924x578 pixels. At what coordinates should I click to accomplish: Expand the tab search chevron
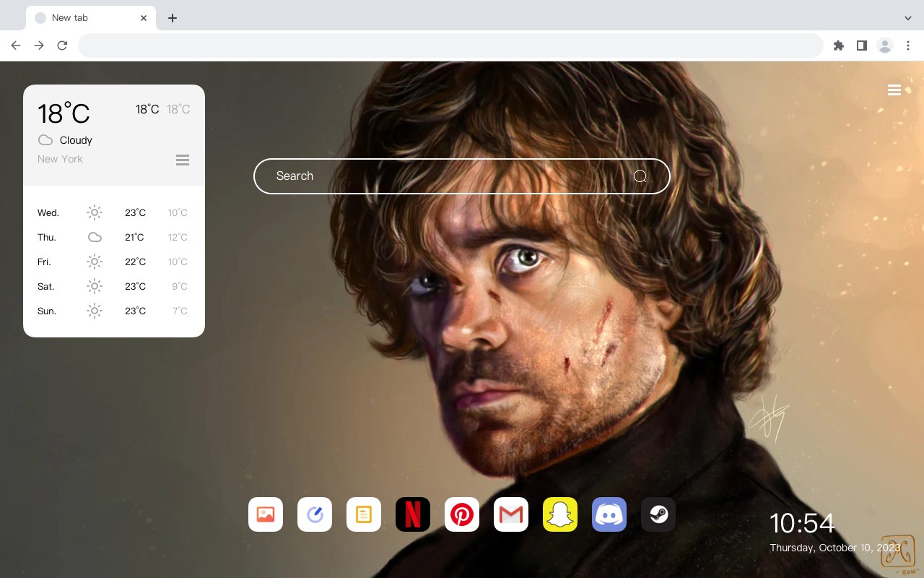click(x=908, y=18)
